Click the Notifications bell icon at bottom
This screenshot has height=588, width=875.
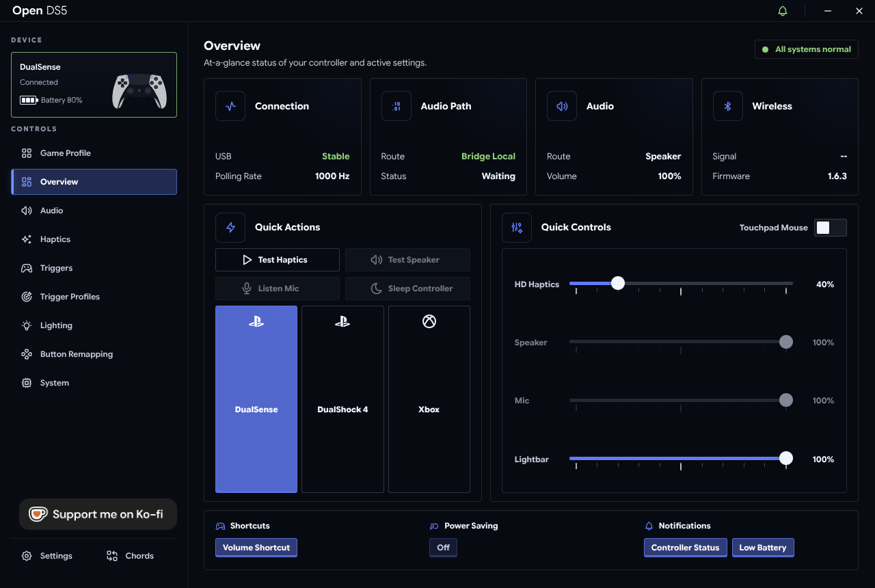pyautogui.click(x=649, y=526)
